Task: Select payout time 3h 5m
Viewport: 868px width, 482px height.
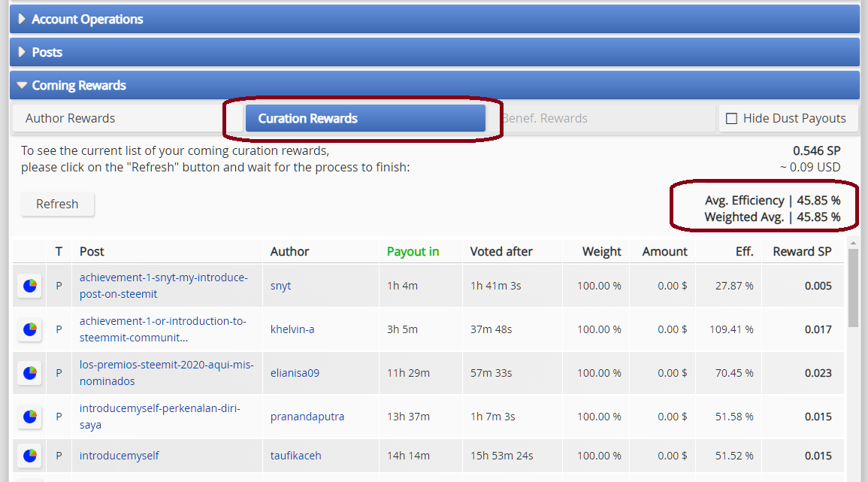Action: coord(403,329)
